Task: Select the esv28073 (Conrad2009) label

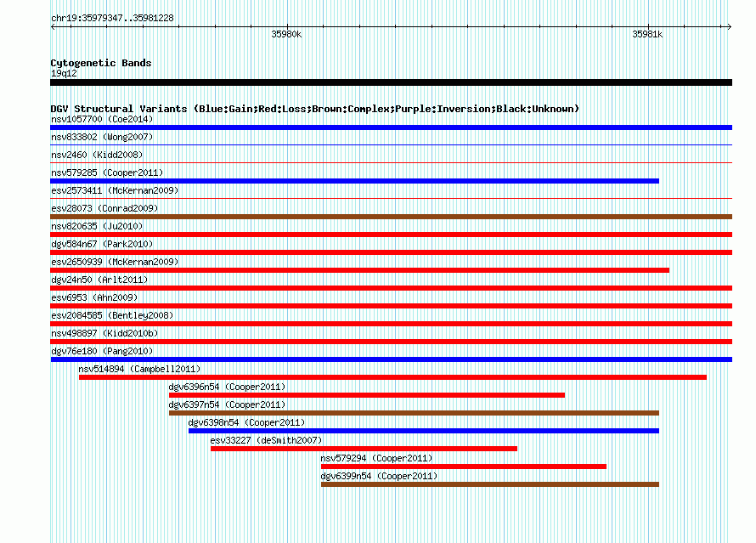Action: tap(104, 208)
